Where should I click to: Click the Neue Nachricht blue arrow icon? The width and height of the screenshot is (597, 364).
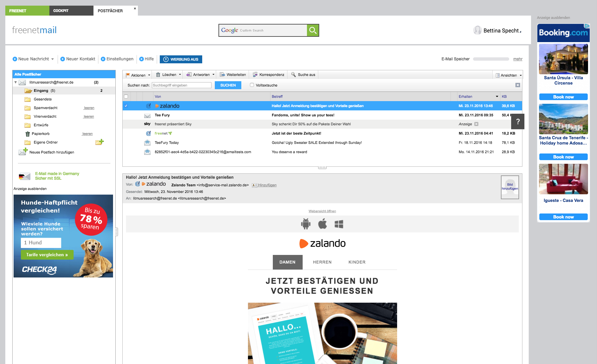15,59
